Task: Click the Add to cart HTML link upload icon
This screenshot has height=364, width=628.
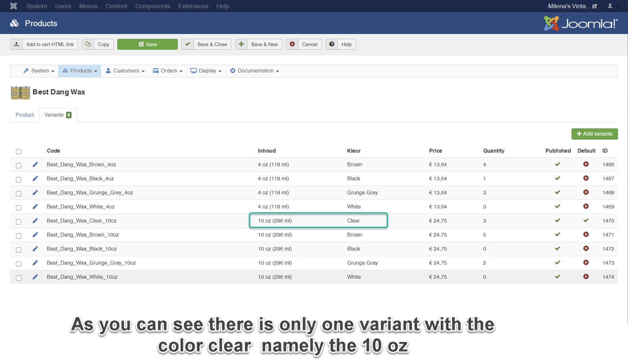Action: (16, 44)
